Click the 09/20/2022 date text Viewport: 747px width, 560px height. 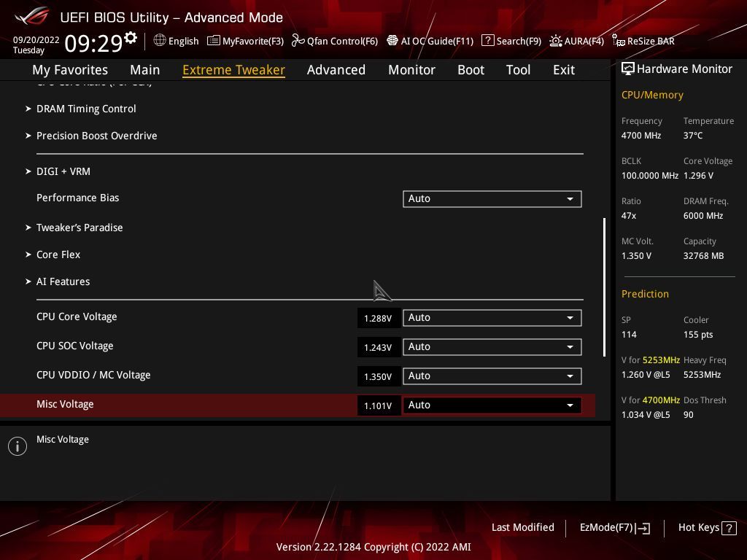tap(36, 40)
